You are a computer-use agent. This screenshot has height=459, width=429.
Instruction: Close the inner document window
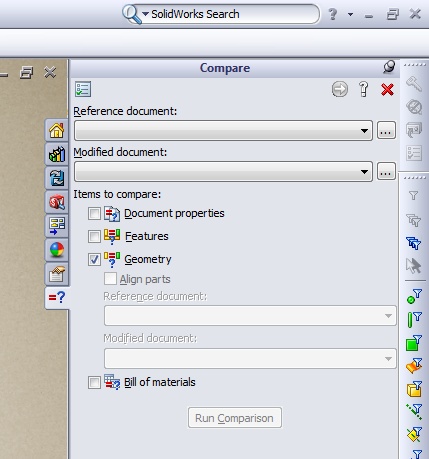(50, 72)
